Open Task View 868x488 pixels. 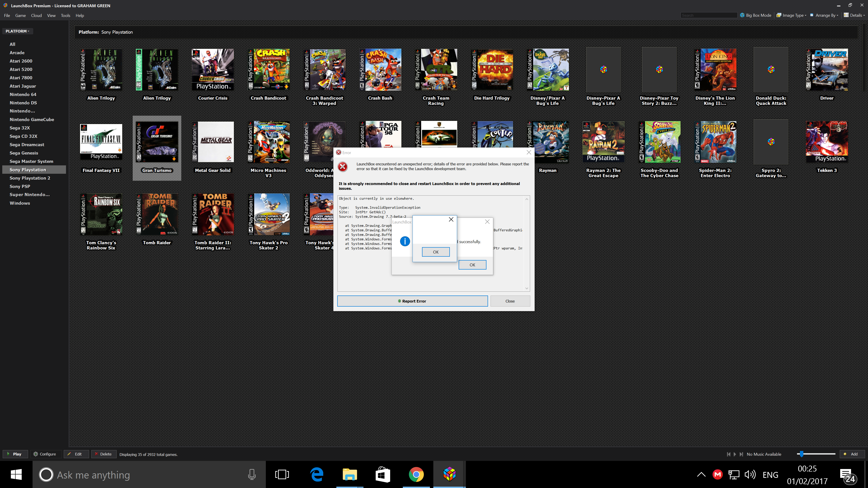[x=282, y=474]
